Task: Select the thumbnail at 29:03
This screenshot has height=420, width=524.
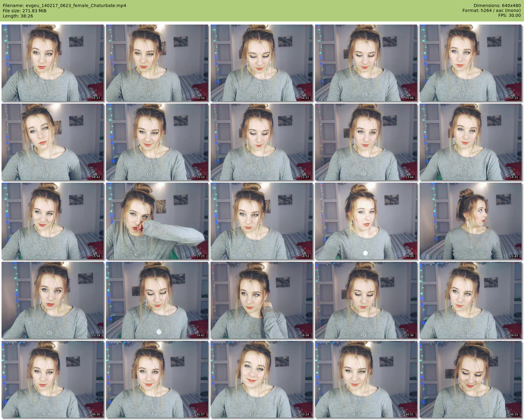Action: [470, 300]
